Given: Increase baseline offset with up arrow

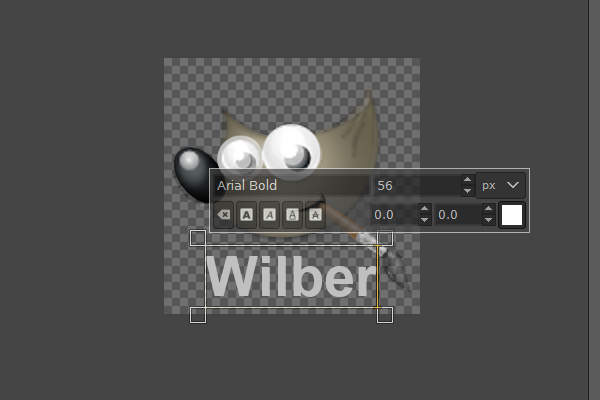Looking at the screenshot, I should pos(424,209).
